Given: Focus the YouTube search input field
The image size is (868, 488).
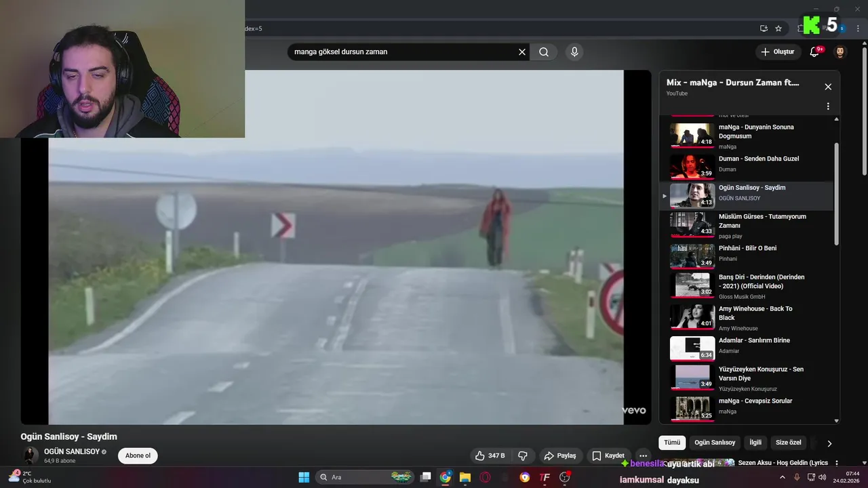Looking at the screenshot, I should point(403,52).
